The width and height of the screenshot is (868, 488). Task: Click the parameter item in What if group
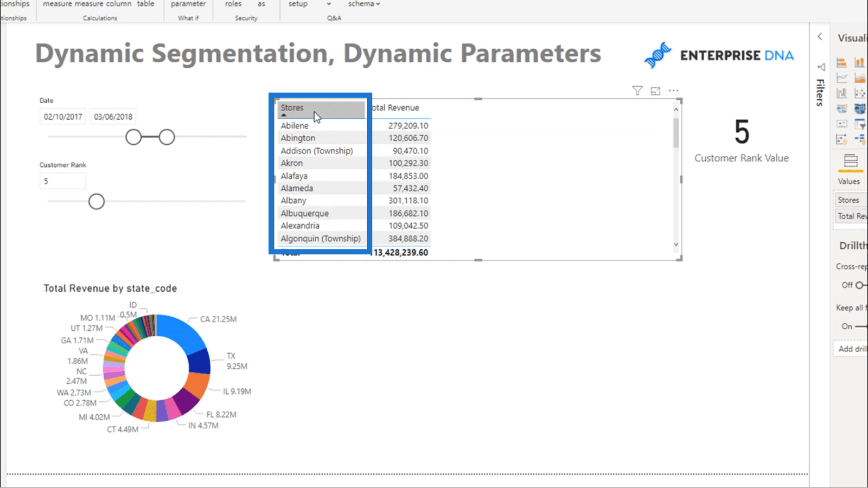(188, 4)
